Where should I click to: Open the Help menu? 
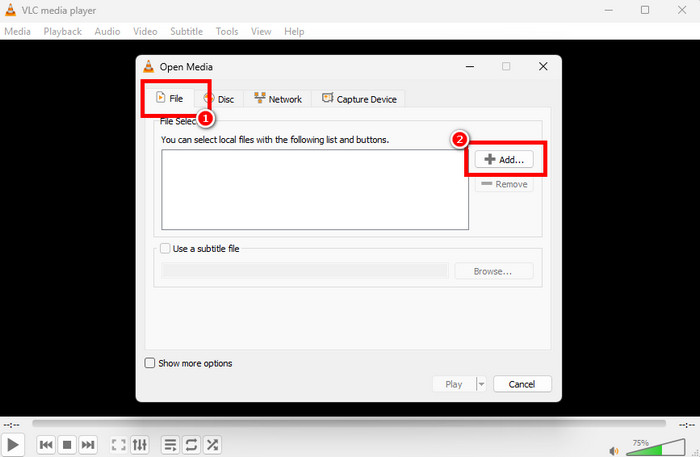tap(294, 31)
